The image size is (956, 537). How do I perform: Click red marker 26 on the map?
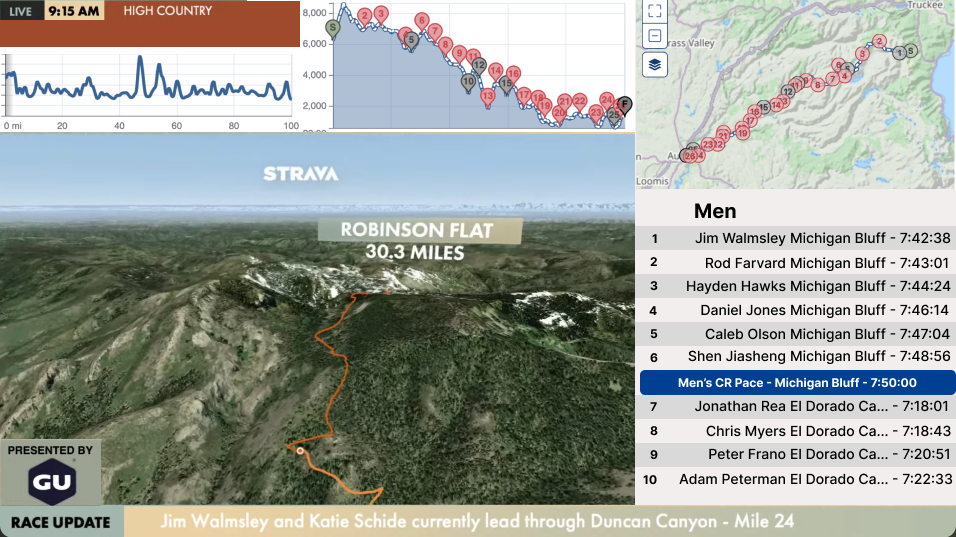point(690,156)
